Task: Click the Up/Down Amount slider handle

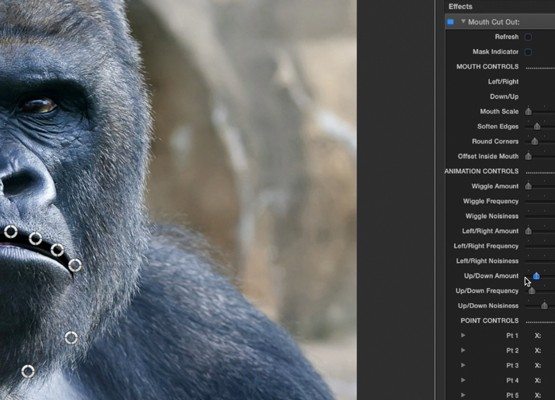Action: [x=537, y=276]
